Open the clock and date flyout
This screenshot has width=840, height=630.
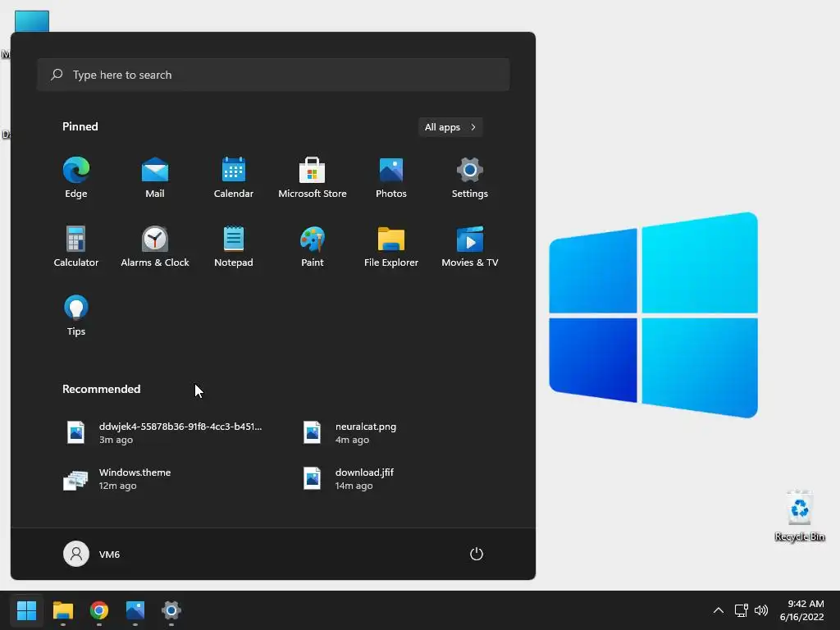click(x=801, y=610)
